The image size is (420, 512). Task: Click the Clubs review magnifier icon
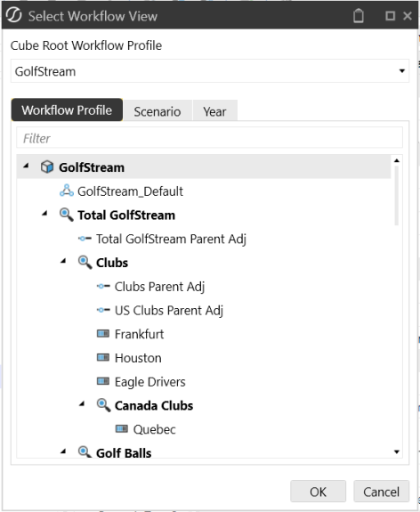85,263
